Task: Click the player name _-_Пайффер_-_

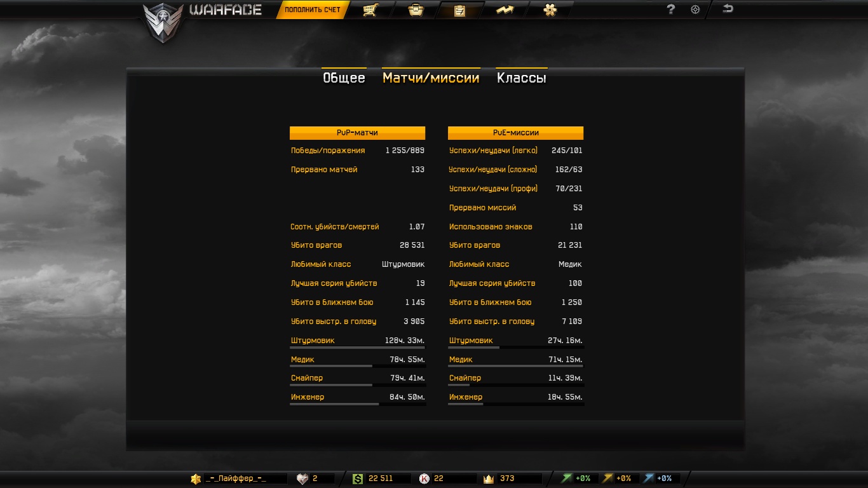Action: coord(236,478)
